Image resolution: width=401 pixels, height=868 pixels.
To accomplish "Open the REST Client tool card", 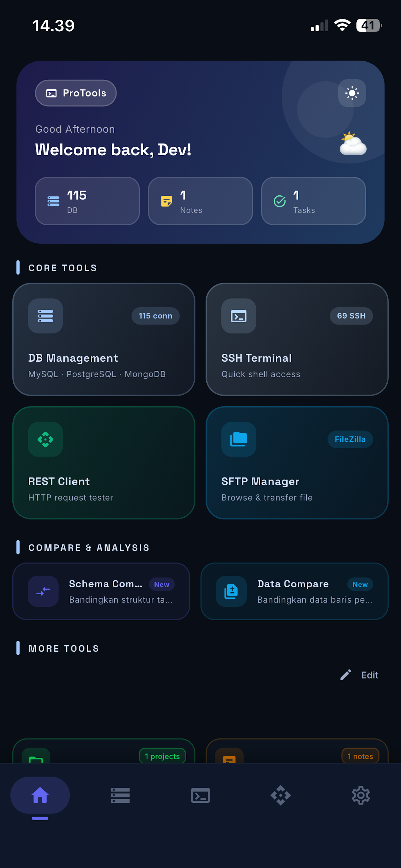I will coord(104,463).
